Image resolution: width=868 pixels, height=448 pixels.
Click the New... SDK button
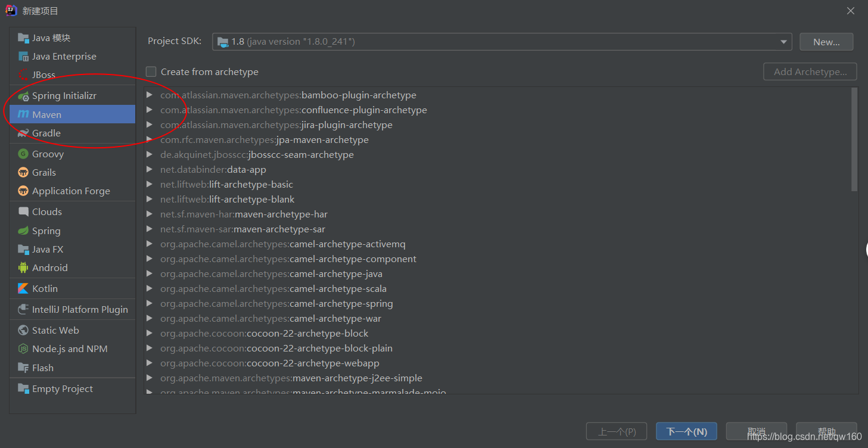(826, 42)
